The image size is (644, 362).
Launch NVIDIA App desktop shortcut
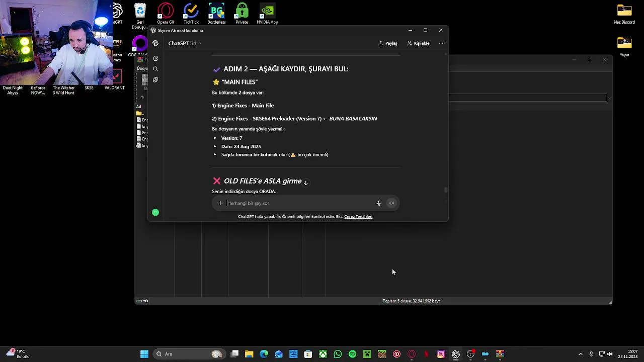click(x=267, y=14)
